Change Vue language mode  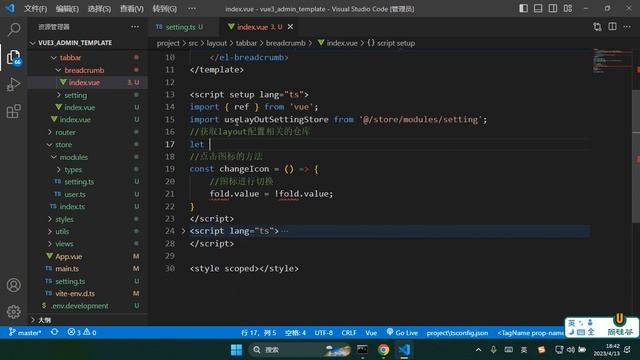(x=371, y=333)
